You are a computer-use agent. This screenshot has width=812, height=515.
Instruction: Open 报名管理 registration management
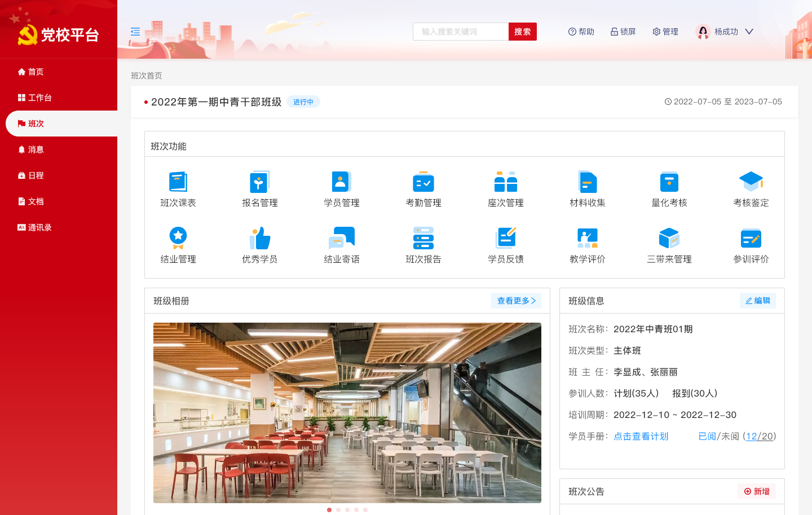(x=260, y=182)
